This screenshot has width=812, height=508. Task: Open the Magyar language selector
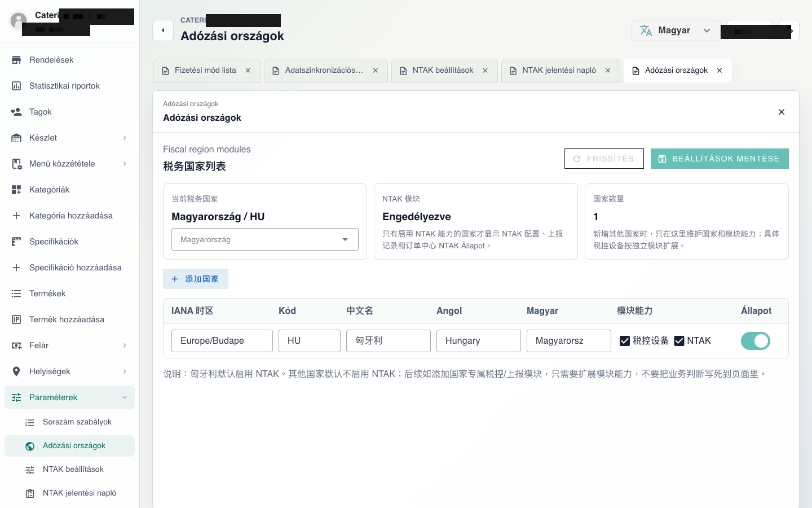676,30
